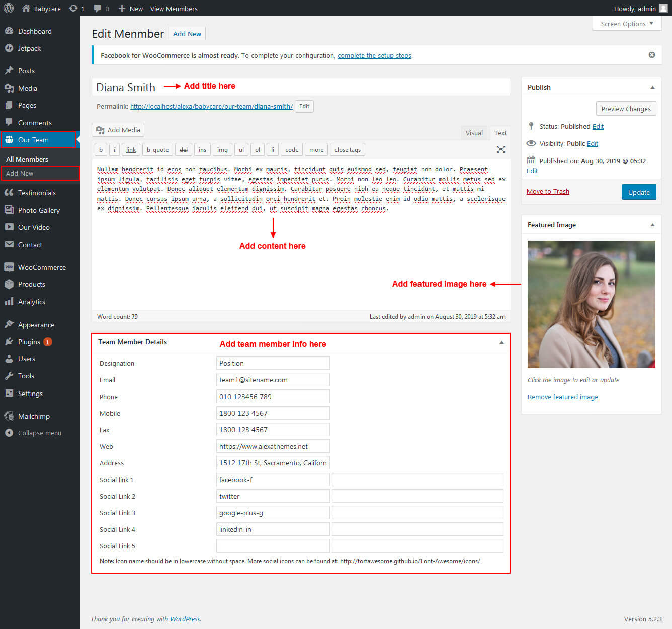Image resolution: width=672 pixels, height=629 pixels.
Task: Click the Add Media button
Action: point(118,130)
